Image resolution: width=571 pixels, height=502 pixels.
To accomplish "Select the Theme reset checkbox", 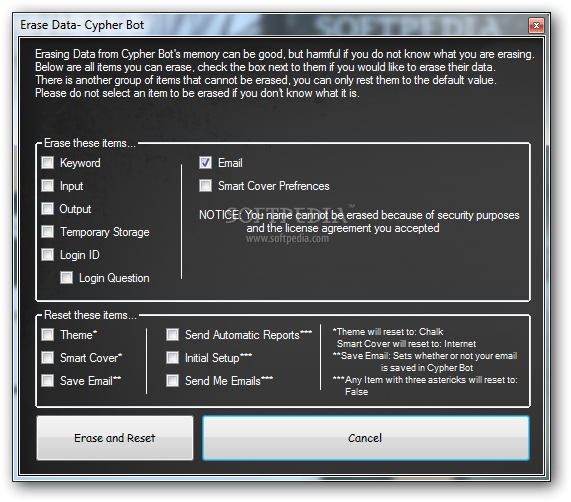I will 48,335.
